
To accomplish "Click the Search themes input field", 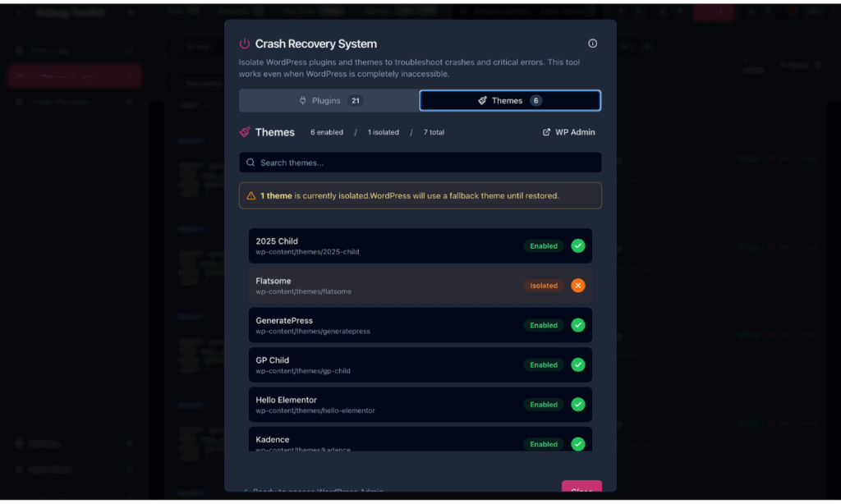I will click(x=420, y=163).
